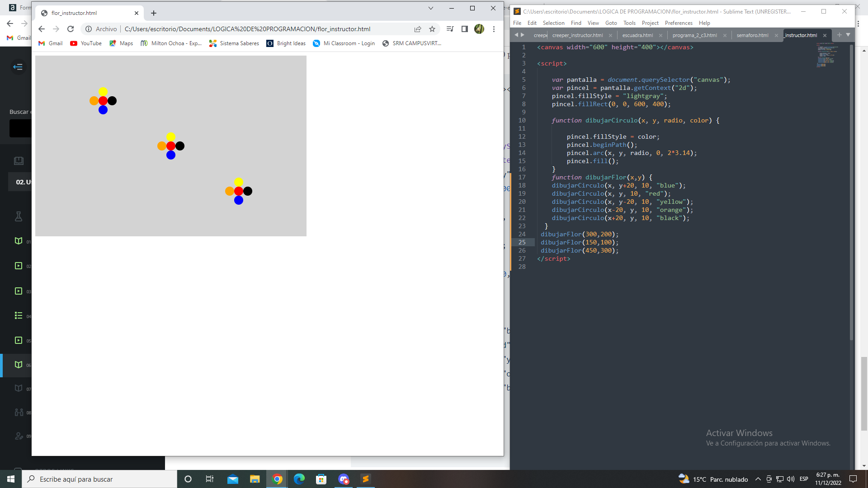Go back in the Chrome window

[42, 29]
